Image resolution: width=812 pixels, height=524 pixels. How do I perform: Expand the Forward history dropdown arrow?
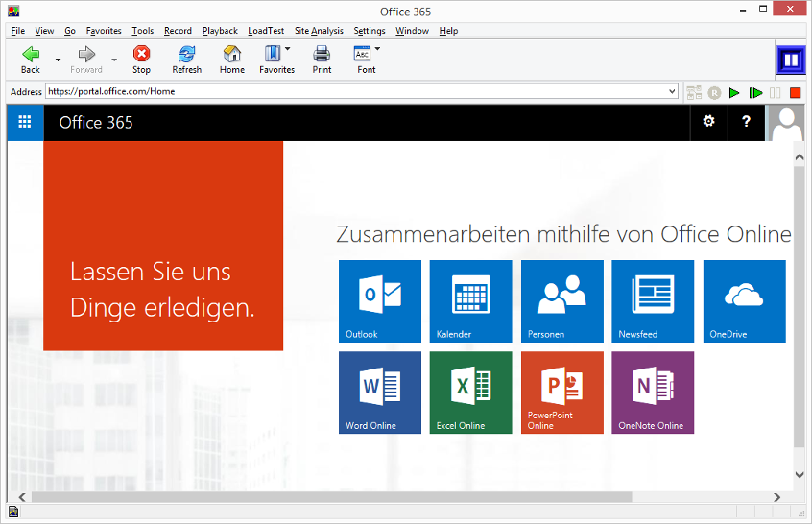pos(114,60)
